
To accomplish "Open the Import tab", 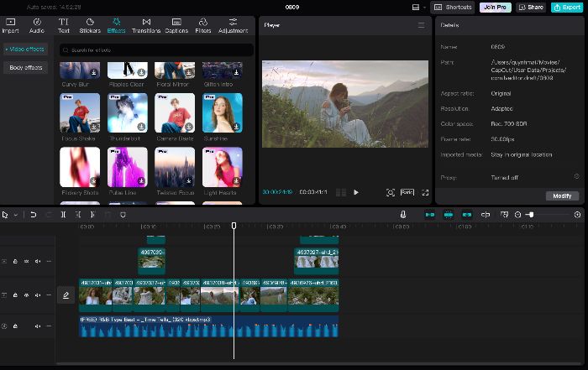I will click(x=10, y=25).
